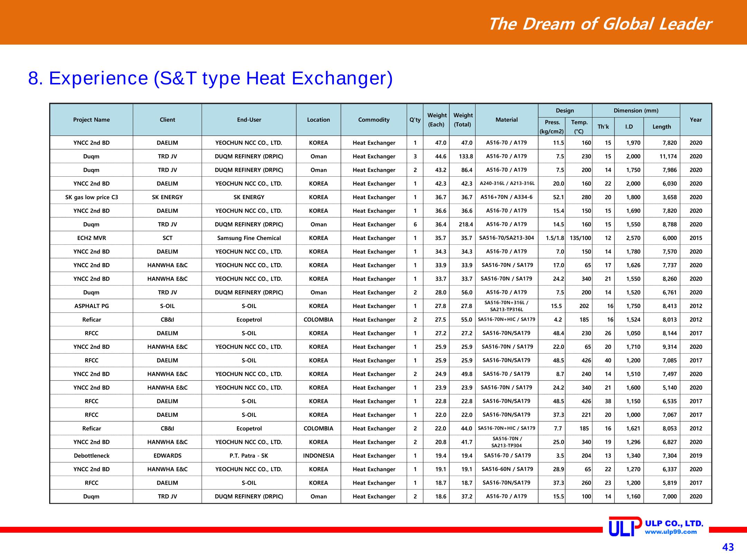Click 'SK gas low price C3' project cell
The image size is (747, 560).
click(x=91, y=197)
